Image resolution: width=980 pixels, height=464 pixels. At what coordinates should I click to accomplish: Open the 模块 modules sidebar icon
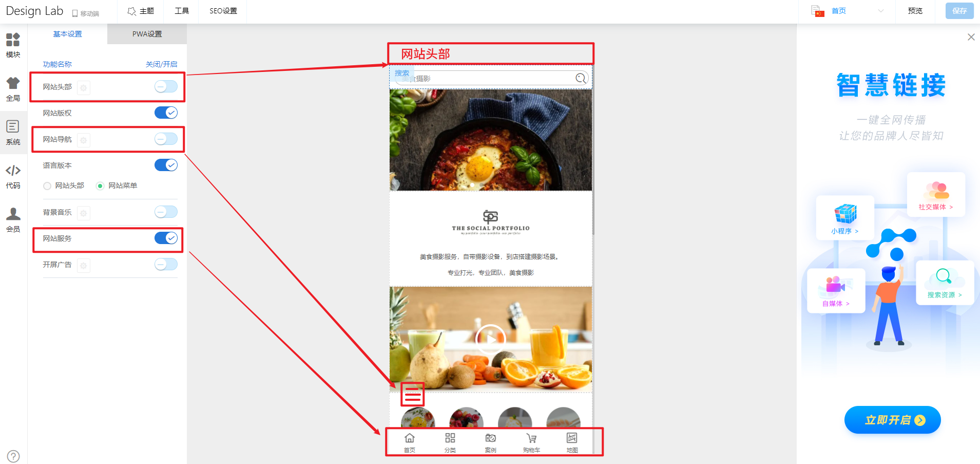pyautogui.click(x=13, y=45)
